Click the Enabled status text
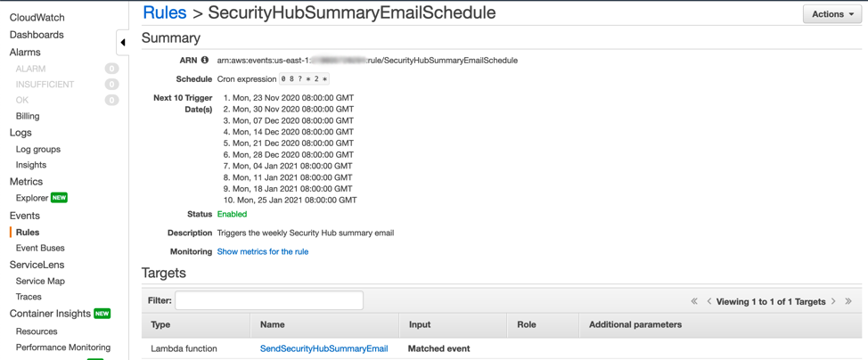 (232, 214)
